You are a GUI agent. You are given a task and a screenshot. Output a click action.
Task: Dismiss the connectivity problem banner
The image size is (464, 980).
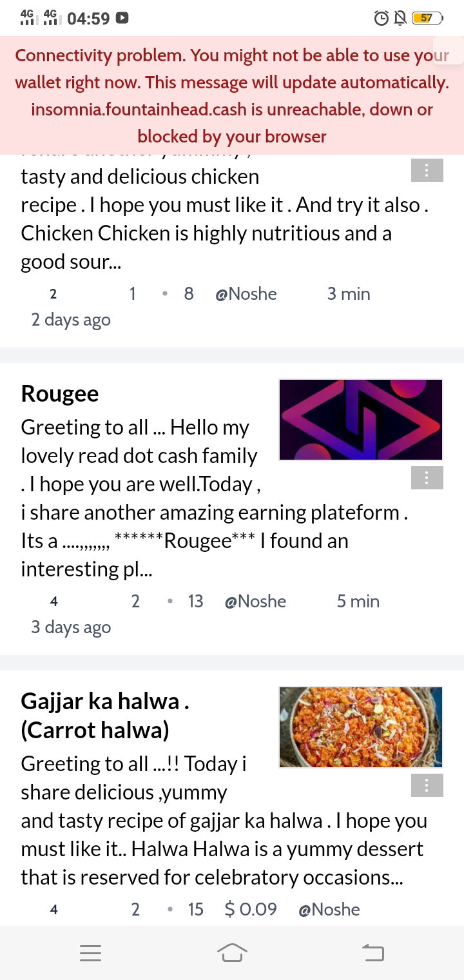pyautogui.click(x=449, y=50)
